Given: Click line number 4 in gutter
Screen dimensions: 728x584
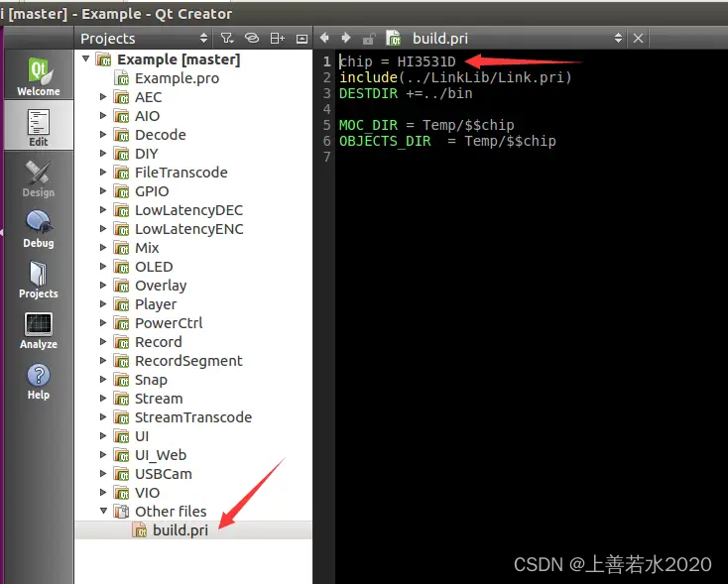Looking at the screenshot, I should coord(327,109).
